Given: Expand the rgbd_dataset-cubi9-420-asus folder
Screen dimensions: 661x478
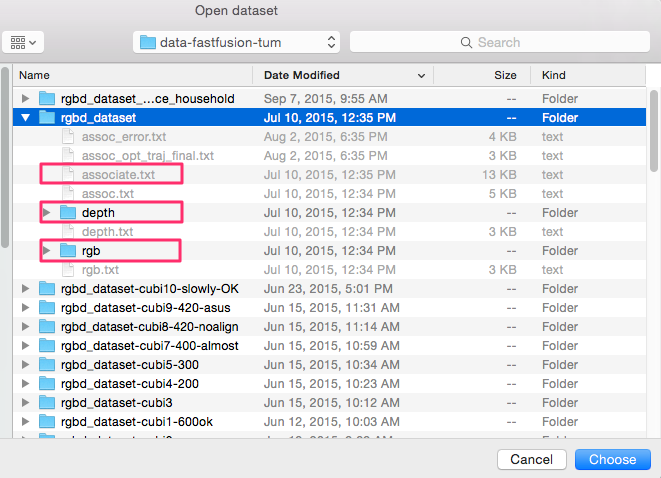Looking at the screenshot, I should [26, 308].
